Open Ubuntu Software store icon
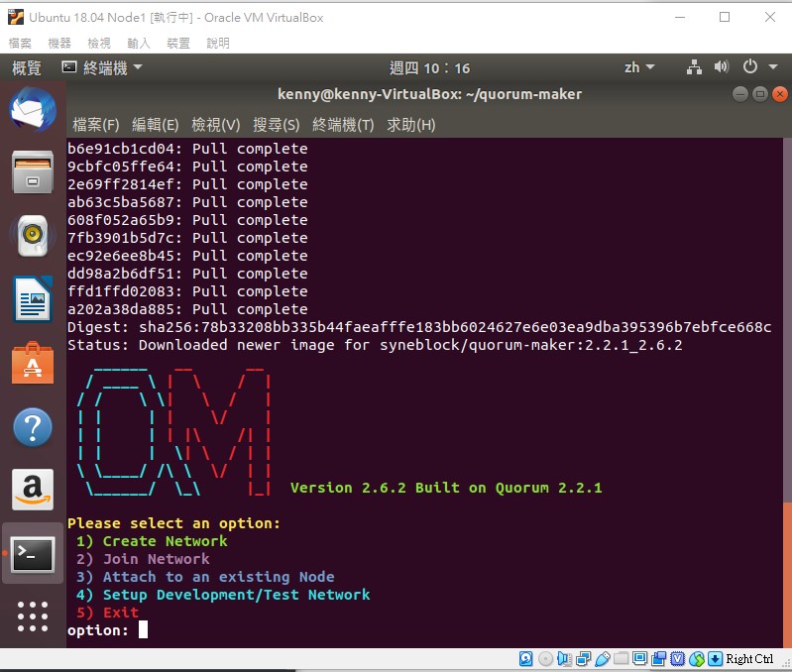 pos(33,363)
